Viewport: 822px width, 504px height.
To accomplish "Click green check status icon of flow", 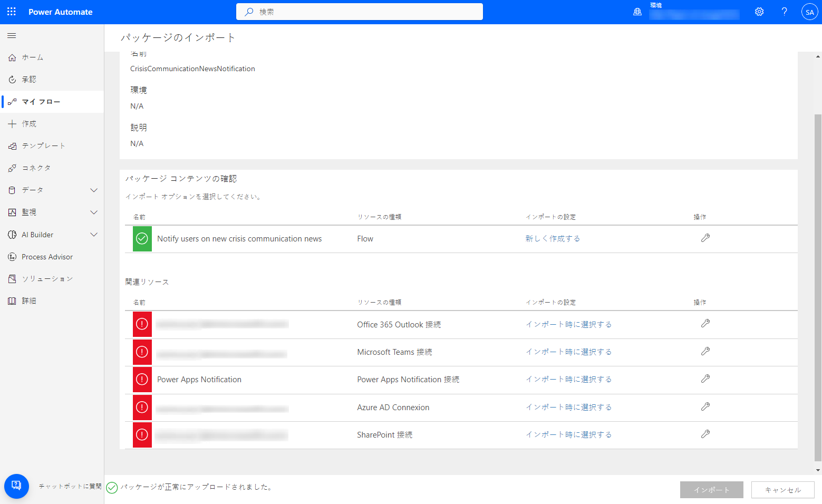I will tap(142, 239).
